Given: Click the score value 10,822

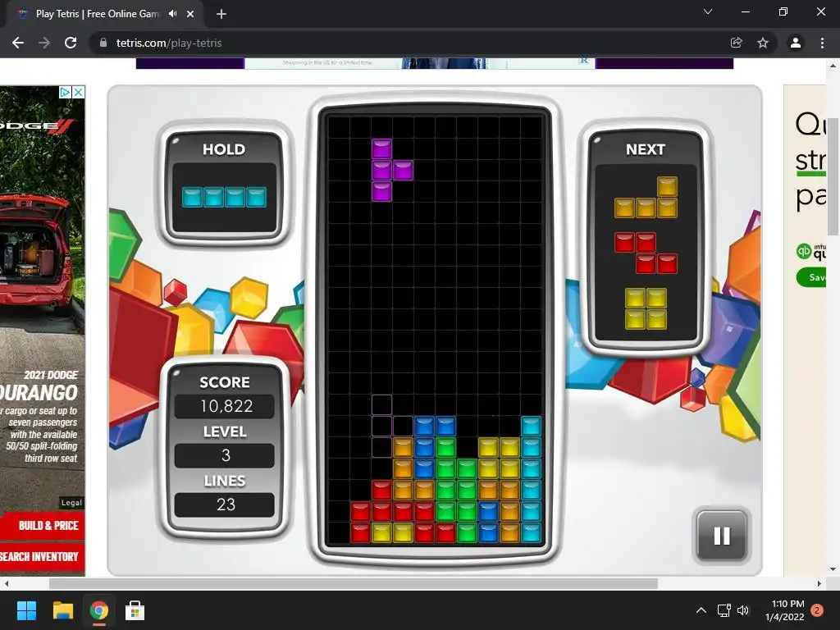Looking at the screenshot, I should [x=225, y=406].
